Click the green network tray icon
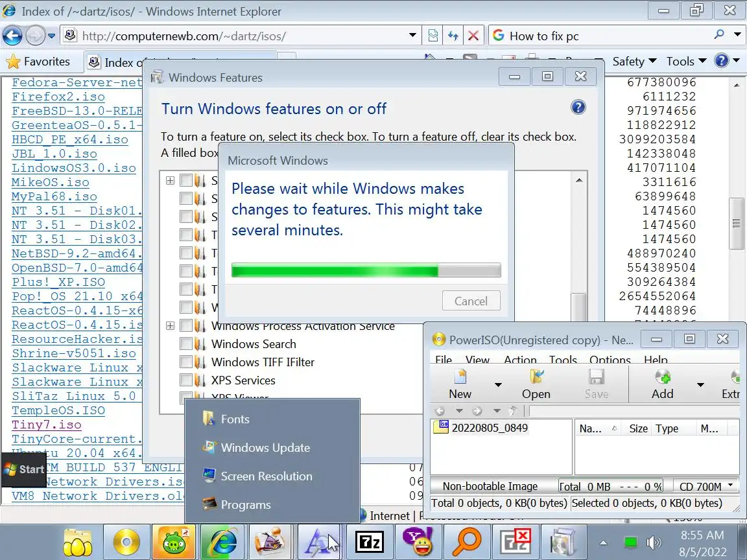Viewport: 747px width, 560px height. [630, 542]
